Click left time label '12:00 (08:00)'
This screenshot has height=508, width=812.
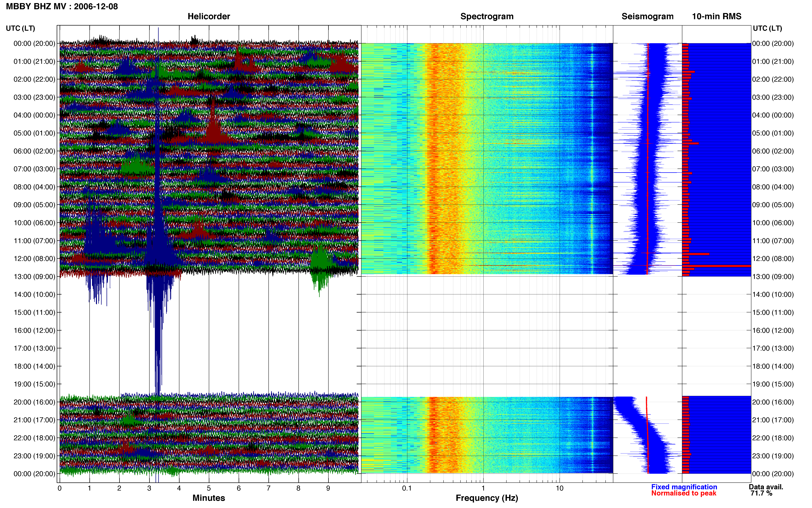pyautogui.click(x=34, y=259)
